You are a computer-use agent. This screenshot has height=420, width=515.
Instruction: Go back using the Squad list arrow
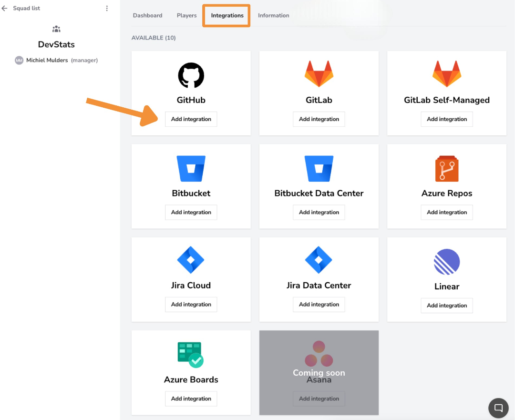pyautogui.click(x=5, y=8)
